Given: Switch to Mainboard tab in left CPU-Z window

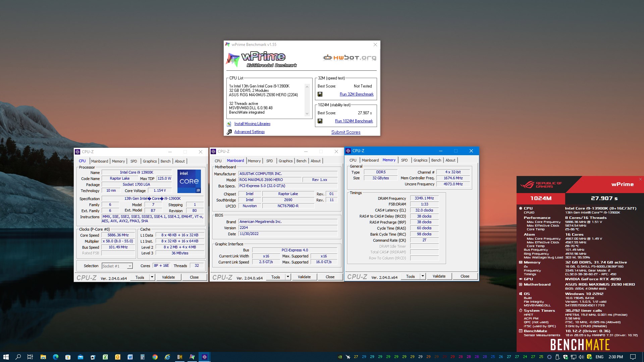Looking at the screenshot, I should pyautogui.click(x=100, y=161).
